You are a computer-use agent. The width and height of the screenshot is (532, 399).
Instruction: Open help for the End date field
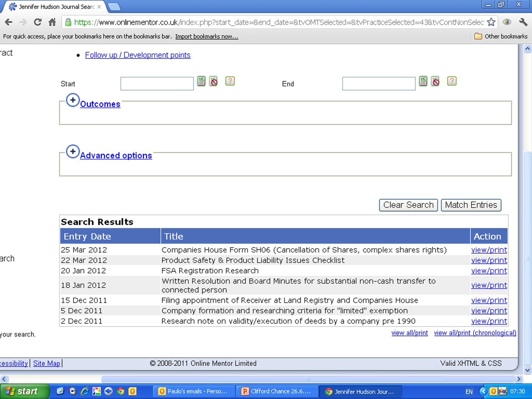pos(452,81)
